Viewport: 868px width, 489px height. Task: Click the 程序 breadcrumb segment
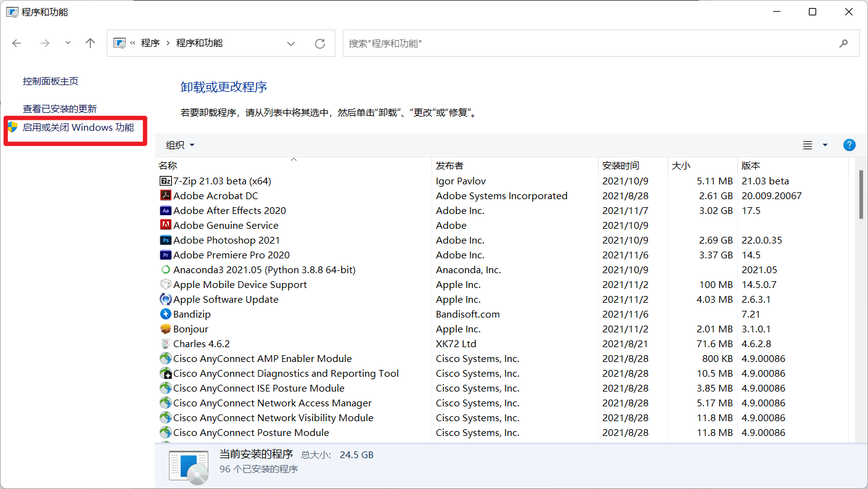pos(150,43)
